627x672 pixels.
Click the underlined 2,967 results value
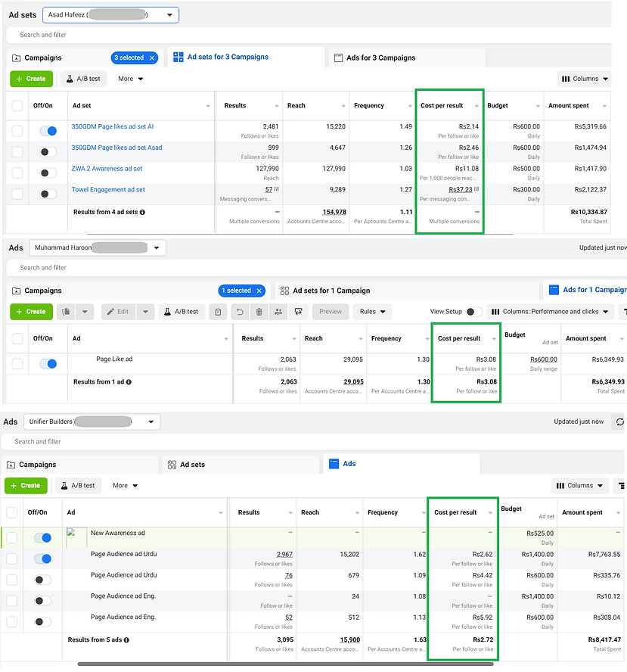[284, 554]
